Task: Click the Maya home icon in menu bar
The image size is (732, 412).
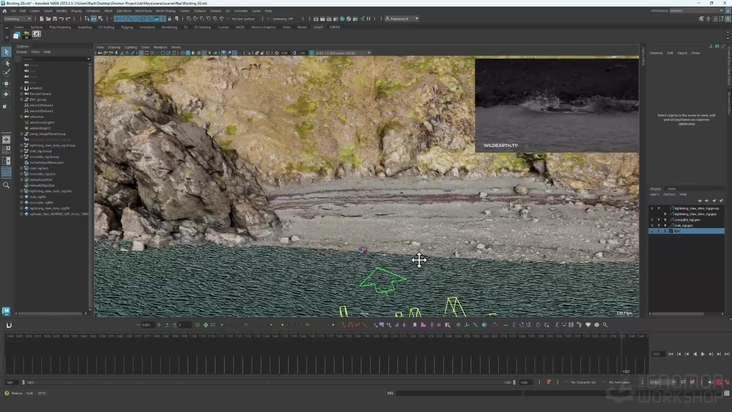Action: click(x=5, y=11)
